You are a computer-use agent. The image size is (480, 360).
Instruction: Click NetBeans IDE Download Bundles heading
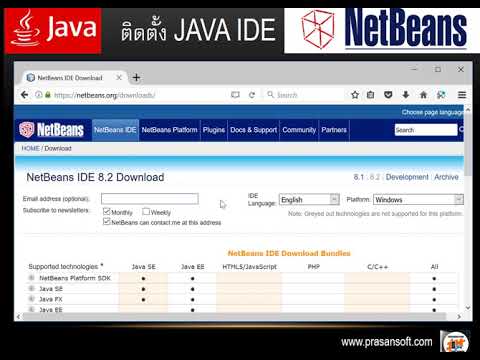(289, 253)
